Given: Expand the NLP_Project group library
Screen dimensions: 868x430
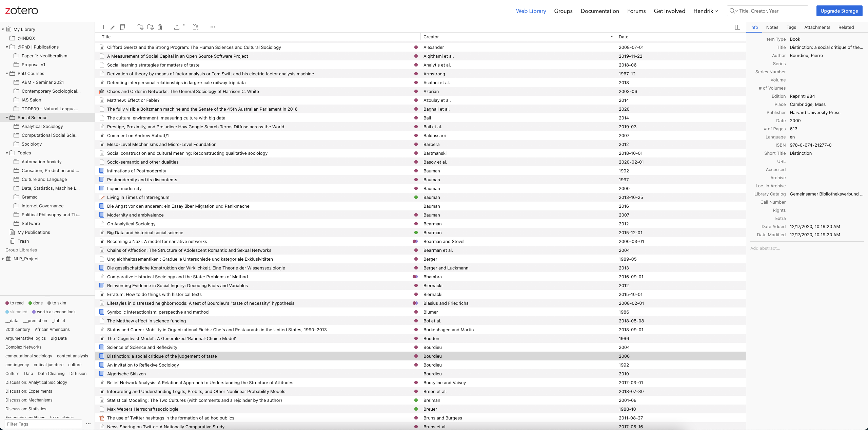Looking at the screenshot, I should pos(3,259).
